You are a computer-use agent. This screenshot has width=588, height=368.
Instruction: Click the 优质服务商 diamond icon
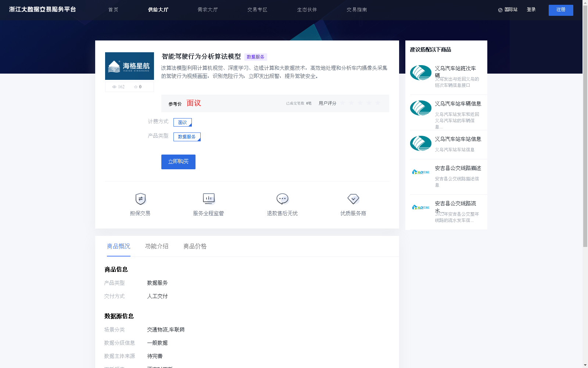(x=353, y=199)
